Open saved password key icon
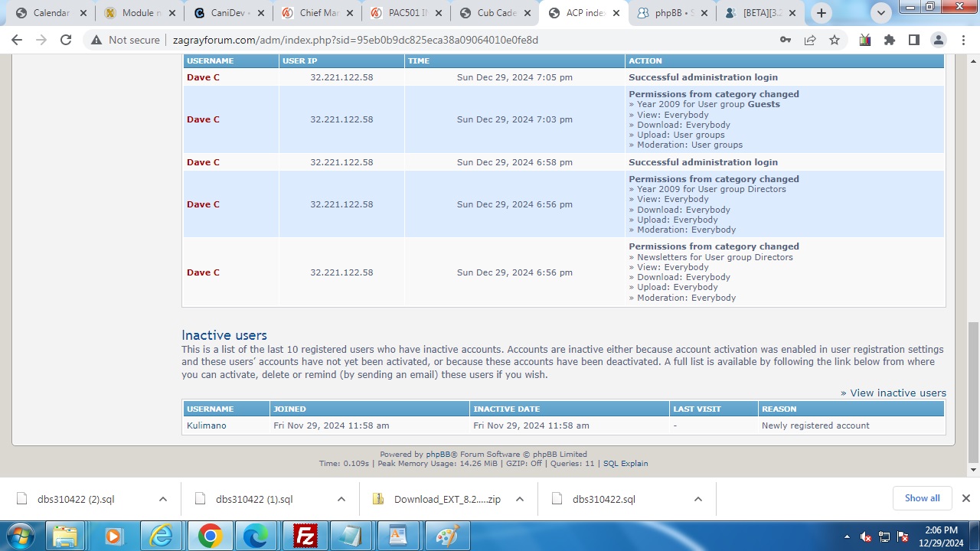 (786, 40)
